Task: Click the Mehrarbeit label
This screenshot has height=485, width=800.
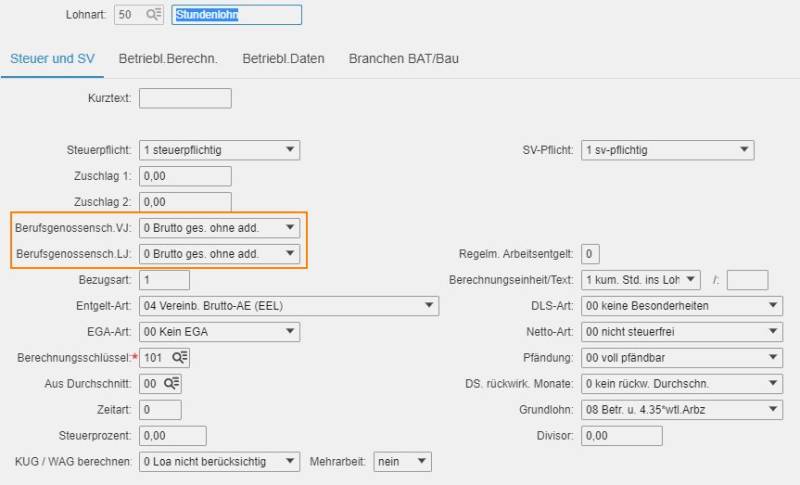Action: pyautogui.click(x=337, y=462)
